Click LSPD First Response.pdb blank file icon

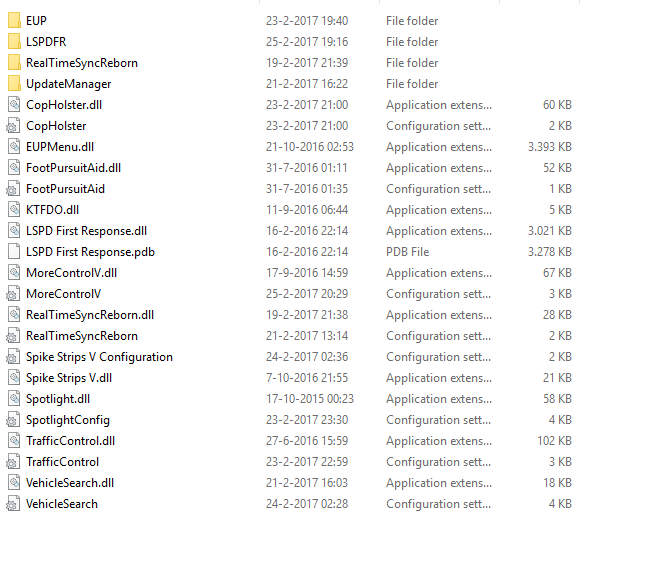(14, 252)
